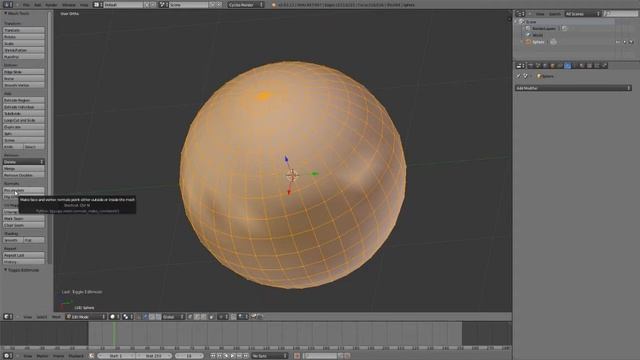Open Global transform orientation dropdown
Viewport: 640px width, 360px height.
[173, 317]
